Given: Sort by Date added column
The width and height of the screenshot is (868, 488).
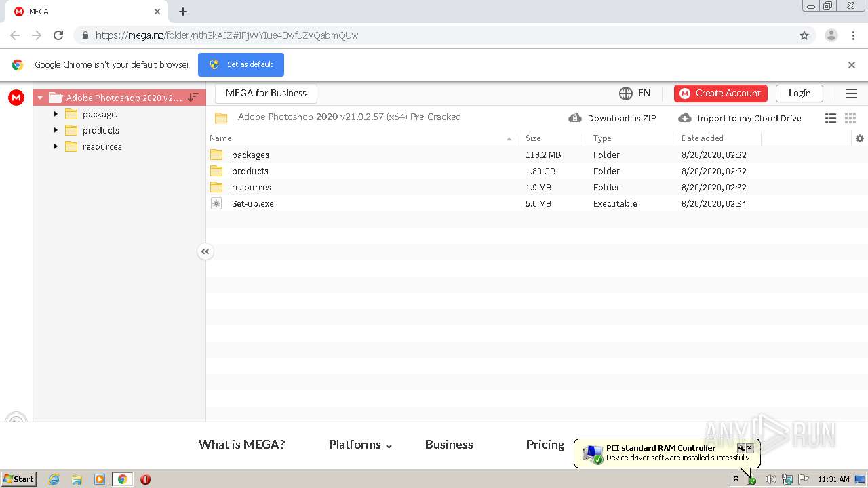Looking at the screenshot, I should tap(703, 138).
